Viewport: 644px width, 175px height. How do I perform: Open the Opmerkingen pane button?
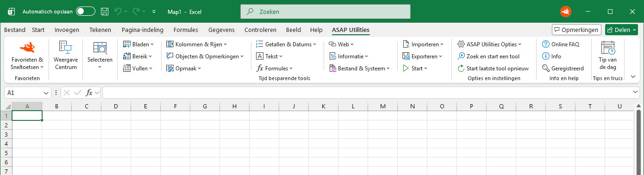click(576, 30)
